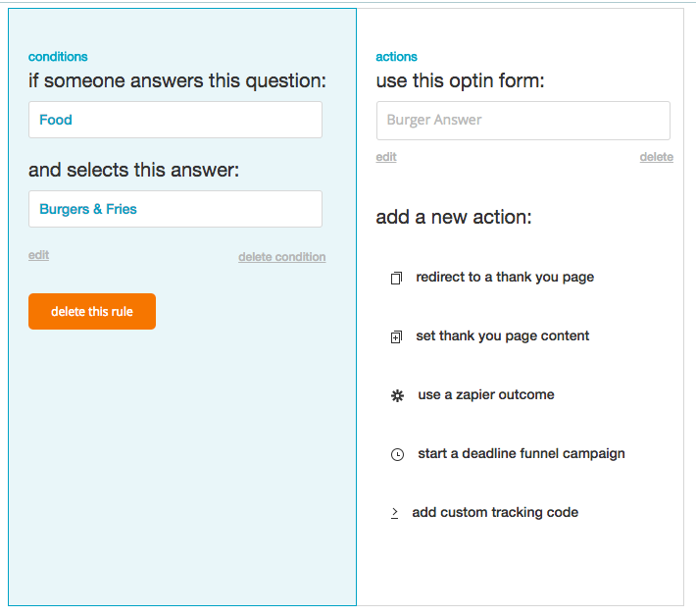Click the 'conditions' section label
The height and width of the screenshot is (616, 696).
click(x=58, y=57)
